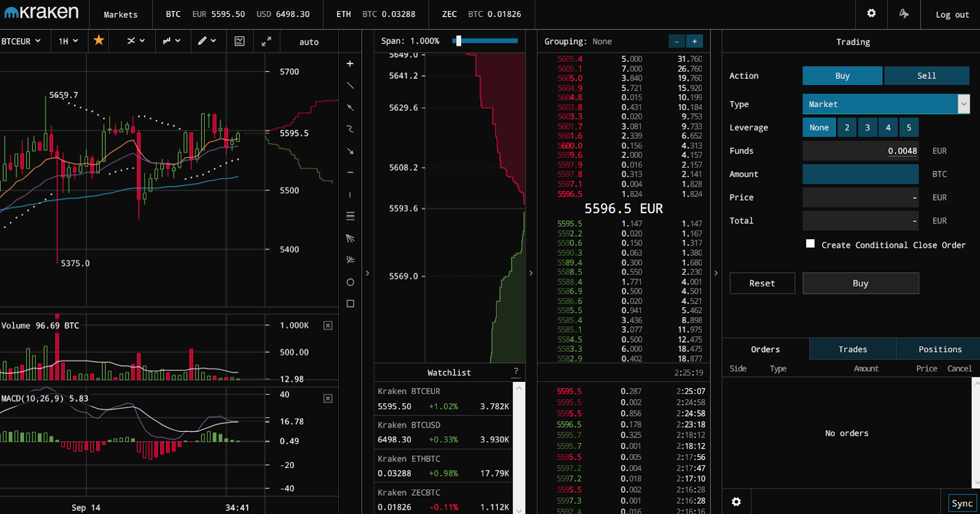Select the ETH BTC ticker in header
This screenshot has height=514, width=980.
375,14
